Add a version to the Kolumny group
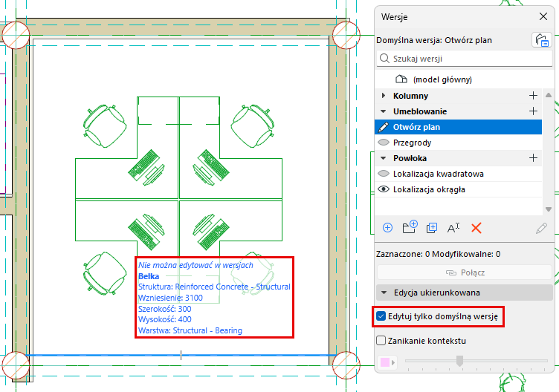The height and width of the screenshot is (392, 559). point(533,96)
